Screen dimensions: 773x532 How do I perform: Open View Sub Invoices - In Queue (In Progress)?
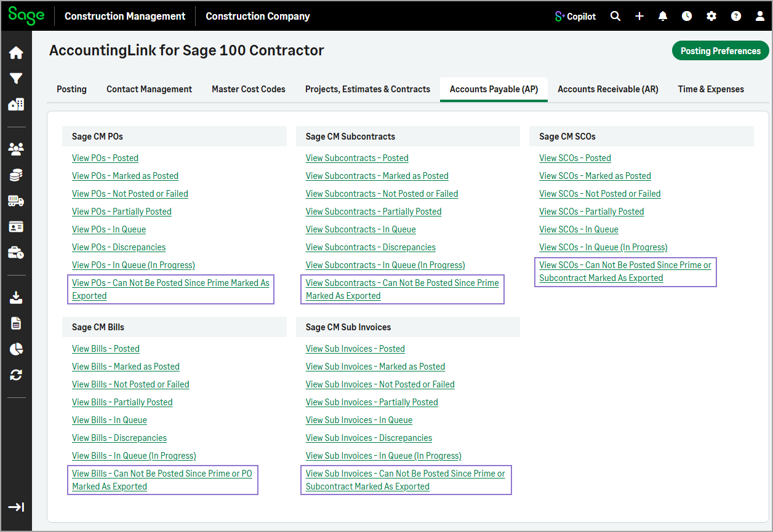[x=383, y=456]
